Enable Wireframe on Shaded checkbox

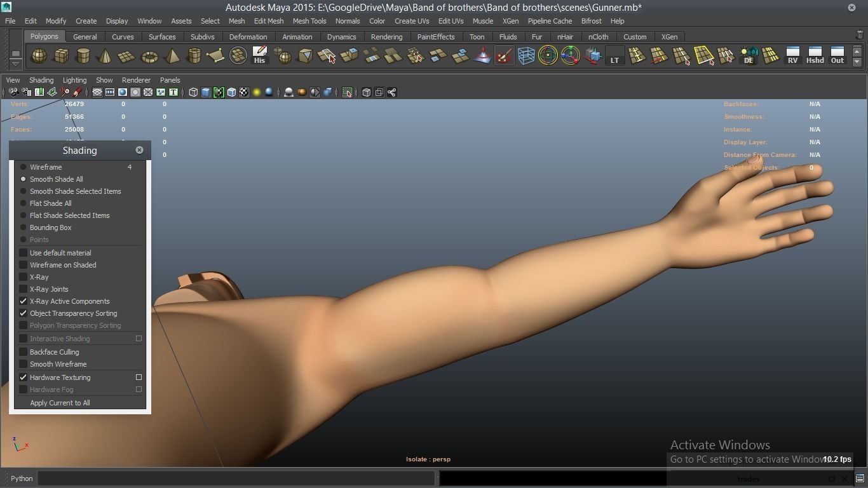(24, 265)
